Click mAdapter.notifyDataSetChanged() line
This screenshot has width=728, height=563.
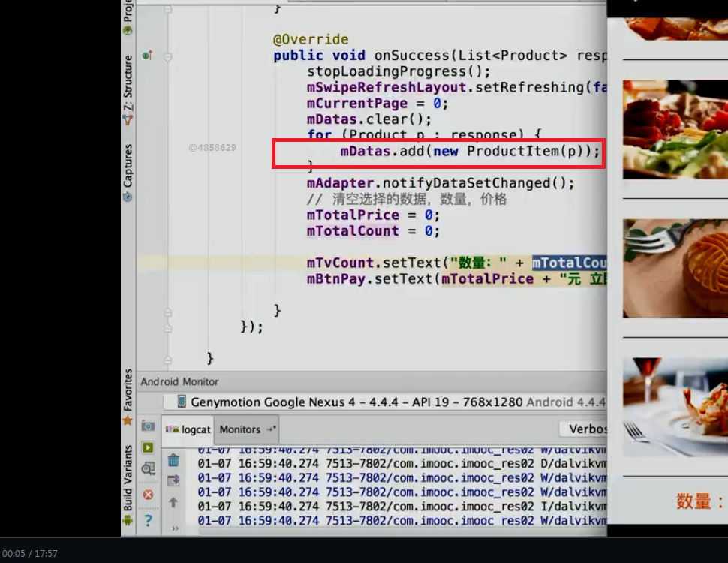click(x=441, y=183)
